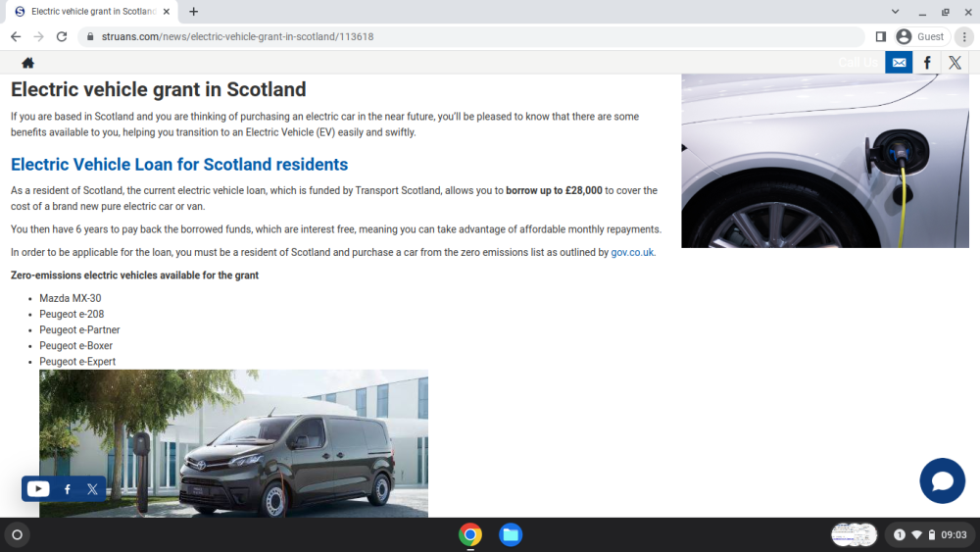
Task: Reload the current page
Action: (61, 37)
